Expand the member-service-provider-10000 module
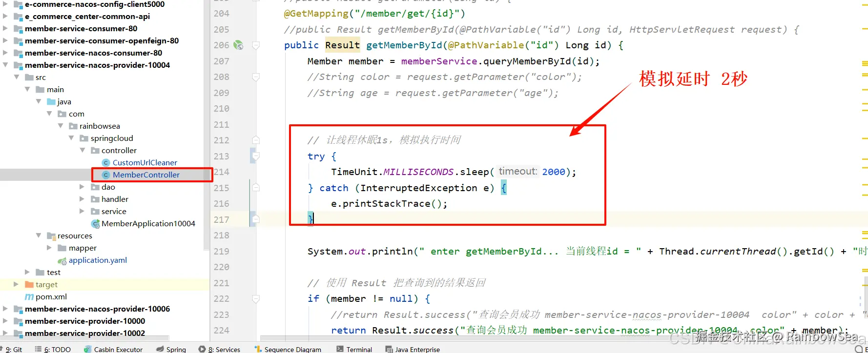868x353 pixels. [5, 321]
